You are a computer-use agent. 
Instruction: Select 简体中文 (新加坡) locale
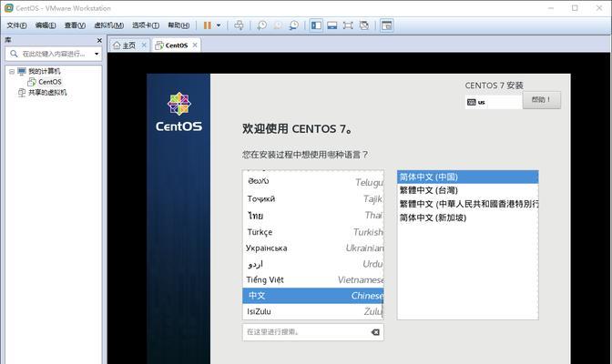pos(467,217)
